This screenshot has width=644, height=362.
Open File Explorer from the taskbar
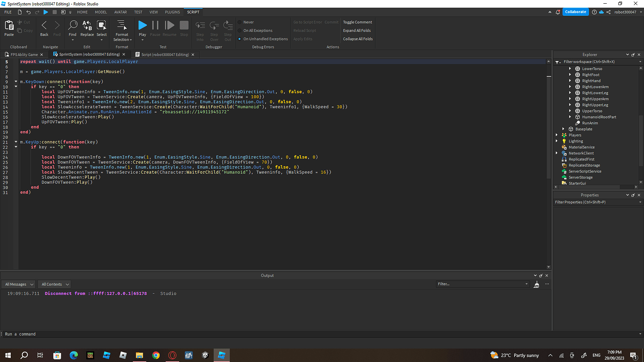click(139, 355)
